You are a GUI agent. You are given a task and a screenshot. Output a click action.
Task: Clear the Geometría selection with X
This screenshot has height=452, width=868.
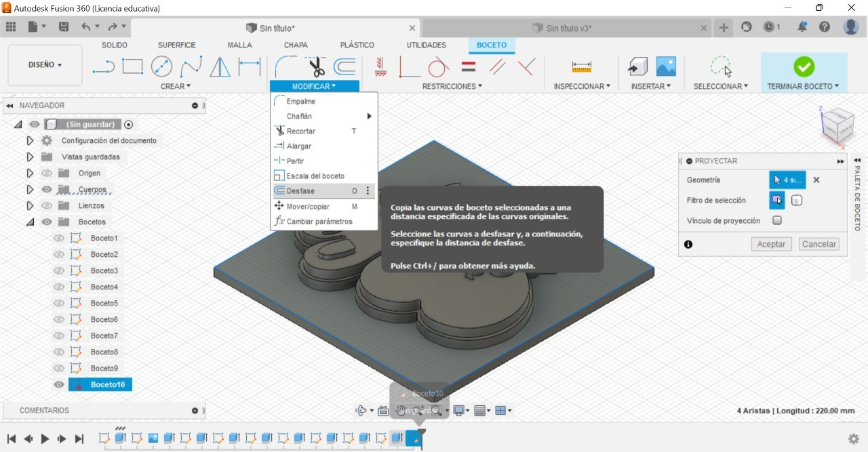point(816,180)
